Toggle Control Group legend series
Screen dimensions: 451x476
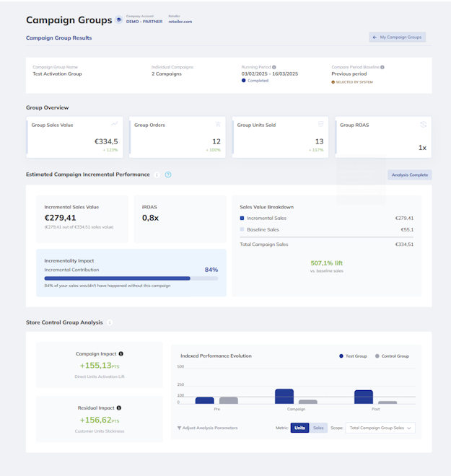coord(392,356)
